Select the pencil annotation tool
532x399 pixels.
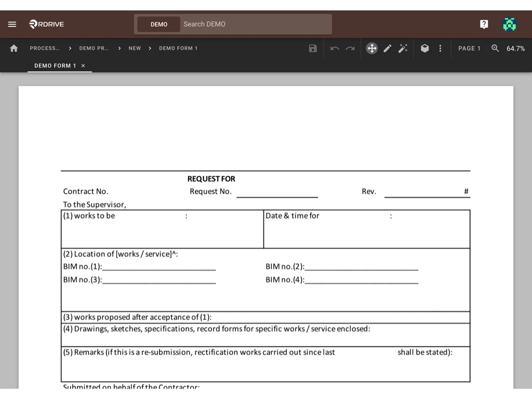pyautogui.click(x=387, y=48)
